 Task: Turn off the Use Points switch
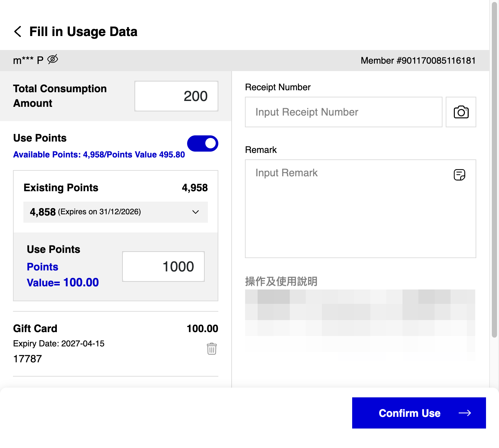point(202,143)
